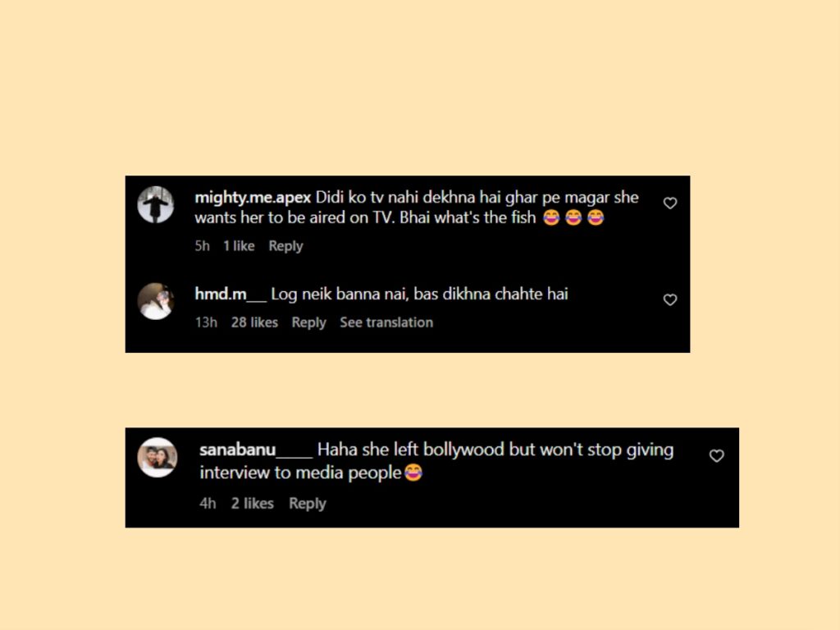This screenshot has height=630, width=840.
Task: See translation of hmd.m__'s comment
Action: coord(386,322)
